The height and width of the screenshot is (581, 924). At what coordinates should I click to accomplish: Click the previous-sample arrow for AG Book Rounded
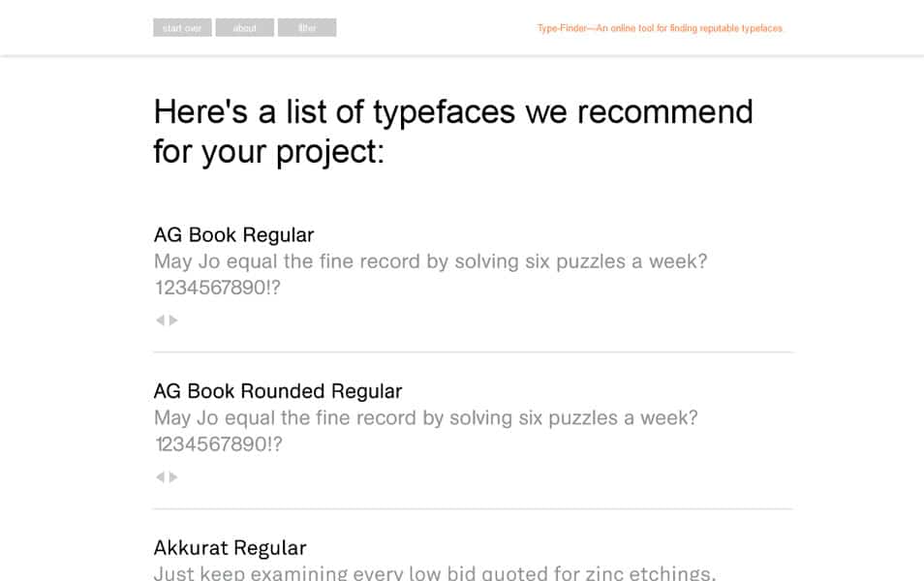pyautogui.click(x=160, y=476)
